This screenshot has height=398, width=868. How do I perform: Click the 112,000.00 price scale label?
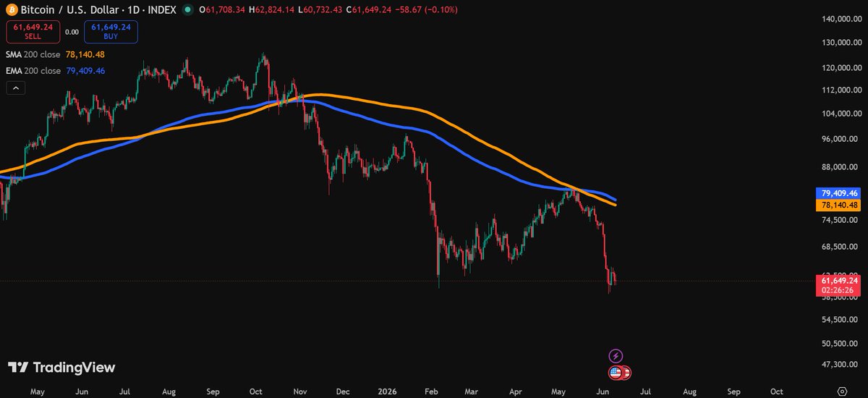842,90
